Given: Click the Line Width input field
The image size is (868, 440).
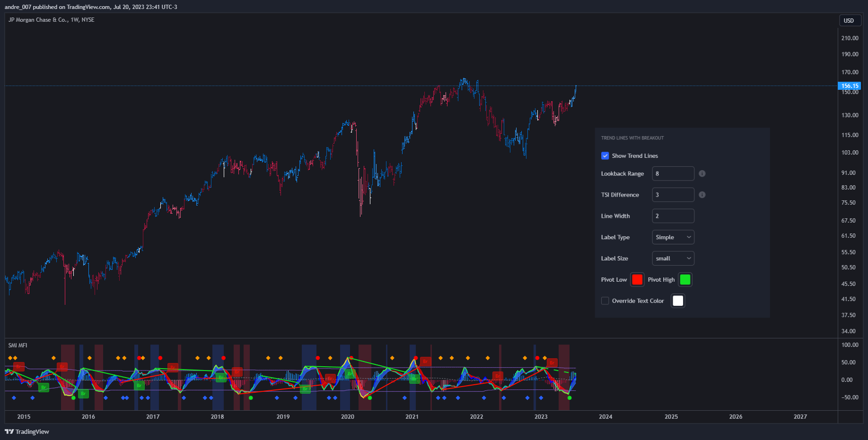Looking at the screenshot, I should click(x=673, y=216).
